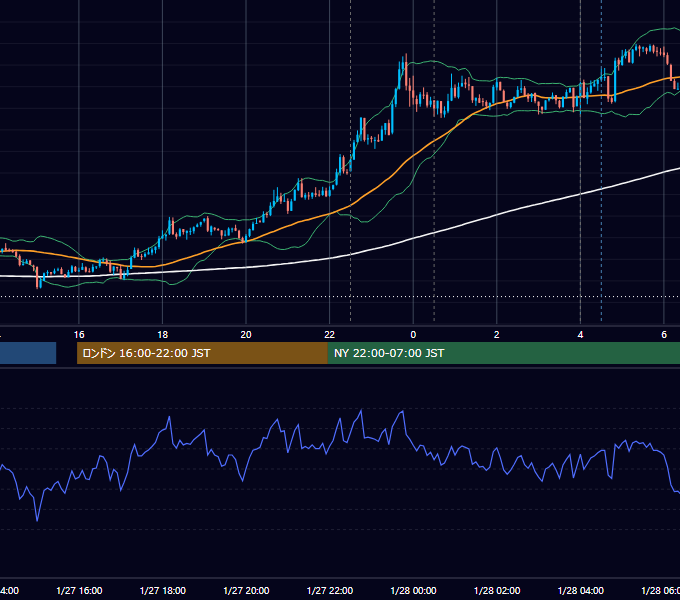The height and width of the screenshot is (600, 680).
Task: Click the 1/27 22:00 date label
Action: click(330, 590)
